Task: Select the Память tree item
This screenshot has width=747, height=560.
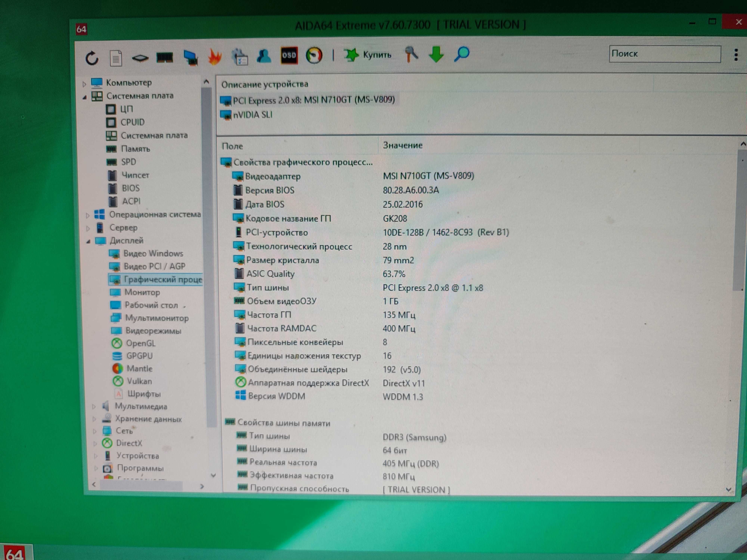Action: [128, 149]
